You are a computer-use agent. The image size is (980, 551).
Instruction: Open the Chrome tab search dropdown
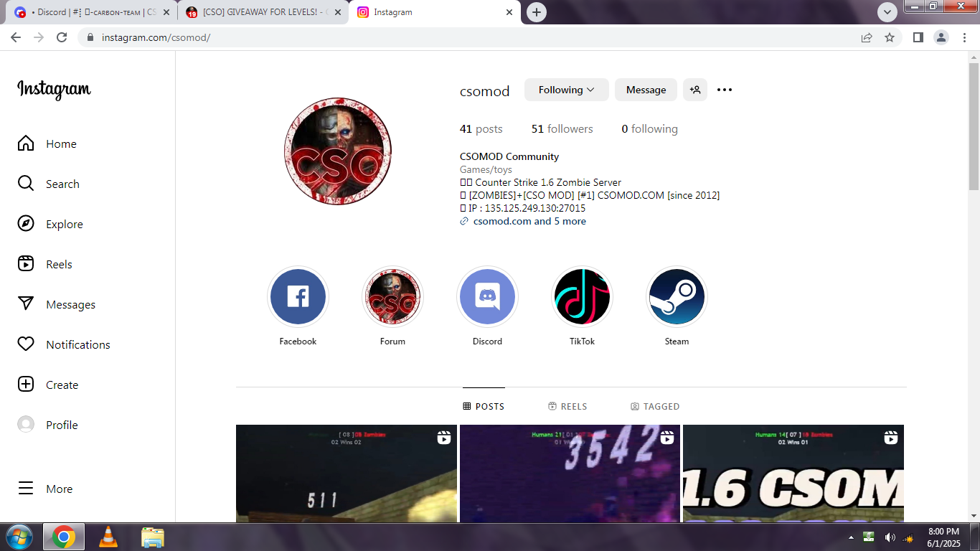tap(887, 12)
